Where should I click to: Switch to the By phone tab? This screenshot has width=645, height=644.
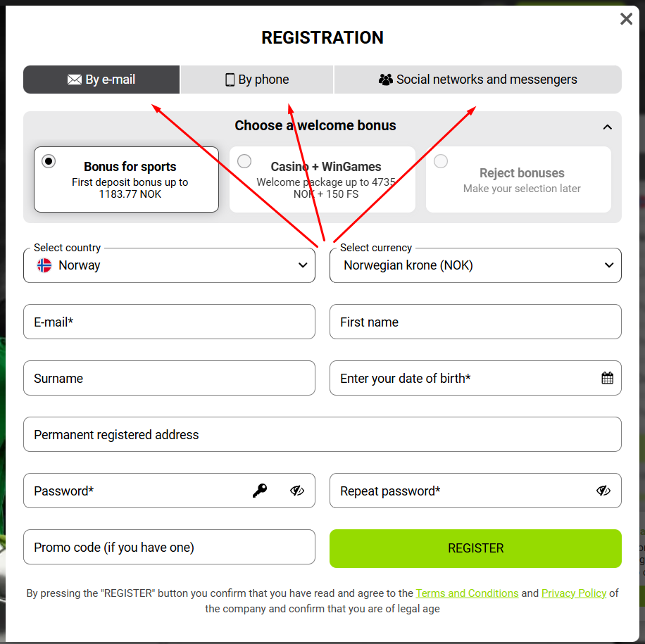pos(257,80)
